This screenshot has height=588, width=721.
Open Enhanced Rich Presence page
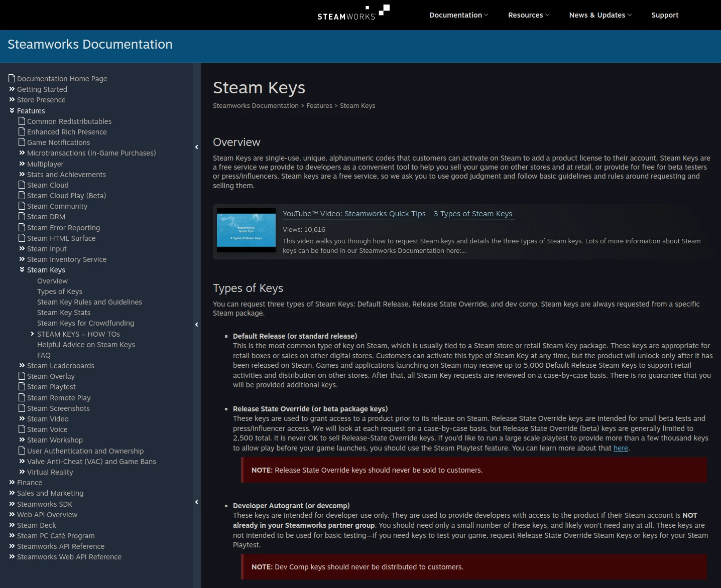[67, 132]
